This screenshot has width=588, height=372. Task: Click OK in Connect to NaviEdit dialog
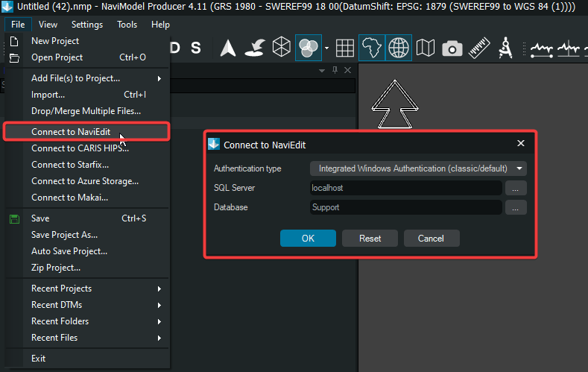point(308,239)
